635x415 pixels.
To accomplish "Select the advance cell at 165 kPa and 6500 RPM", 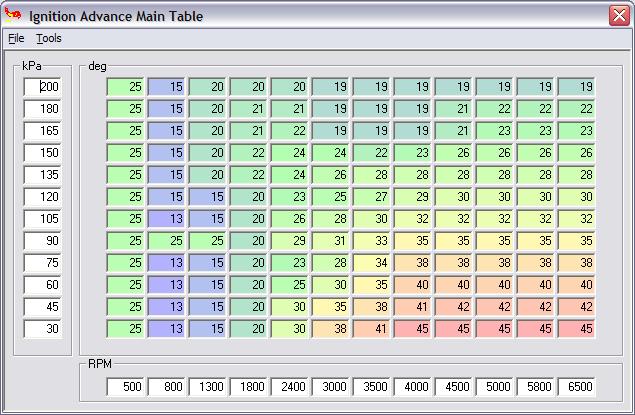I will 576,131.
